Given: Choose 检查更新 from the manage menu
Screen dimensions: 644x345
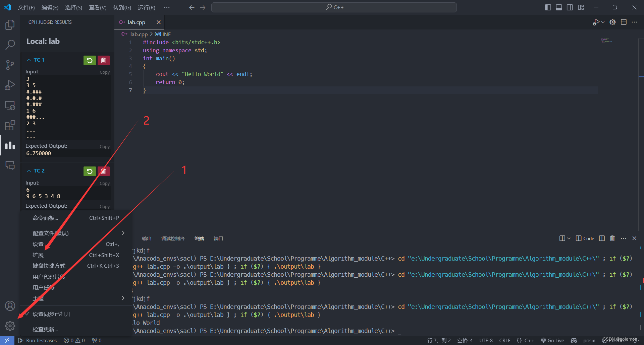Looking at the screenshot, I should click(x=76, y=329).
